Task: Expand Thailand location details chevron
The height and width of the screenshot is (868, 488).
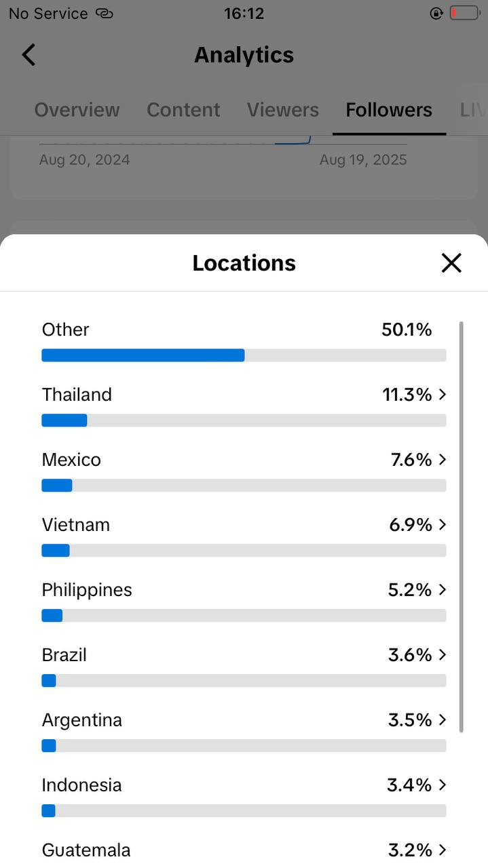Action: point(443,395)
